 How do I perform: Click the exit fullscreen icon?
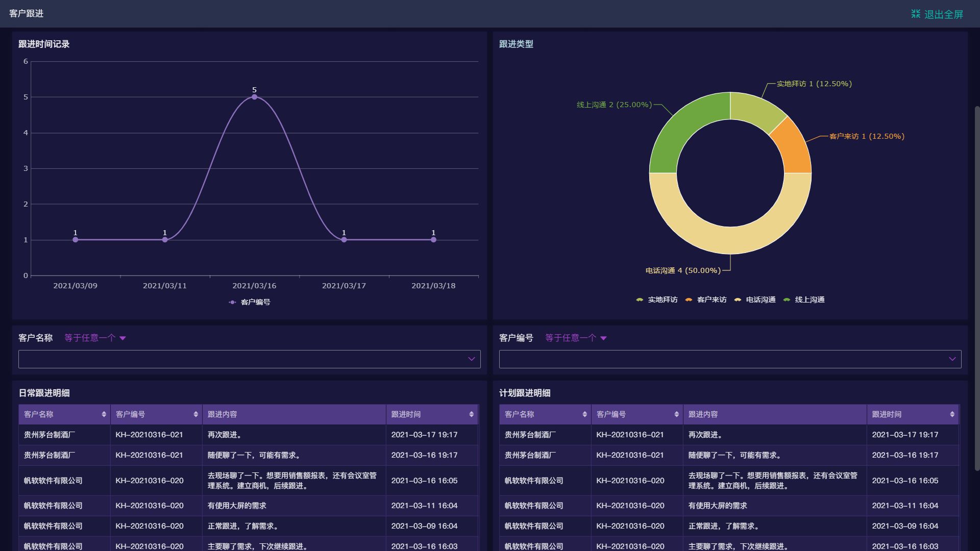916,14
